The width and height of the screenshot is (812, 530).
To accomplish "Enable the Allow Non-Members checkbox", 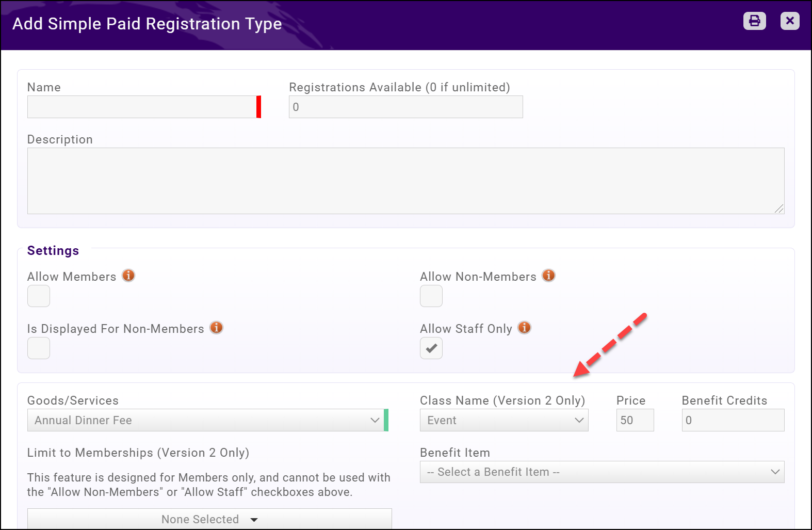I will coord(431,296).
